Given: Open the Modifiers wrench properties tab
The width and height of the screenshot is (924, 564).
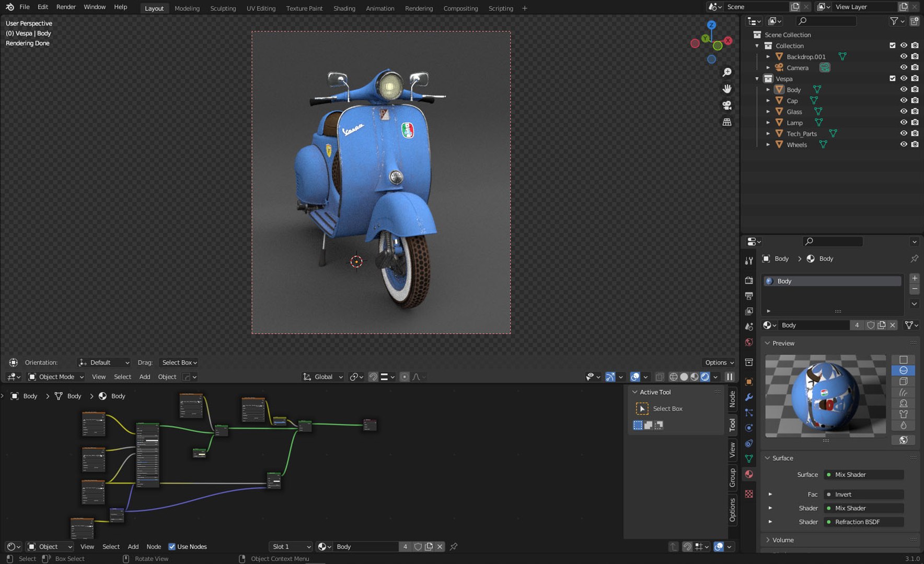Looking at the screenshot, I should 749,397.
